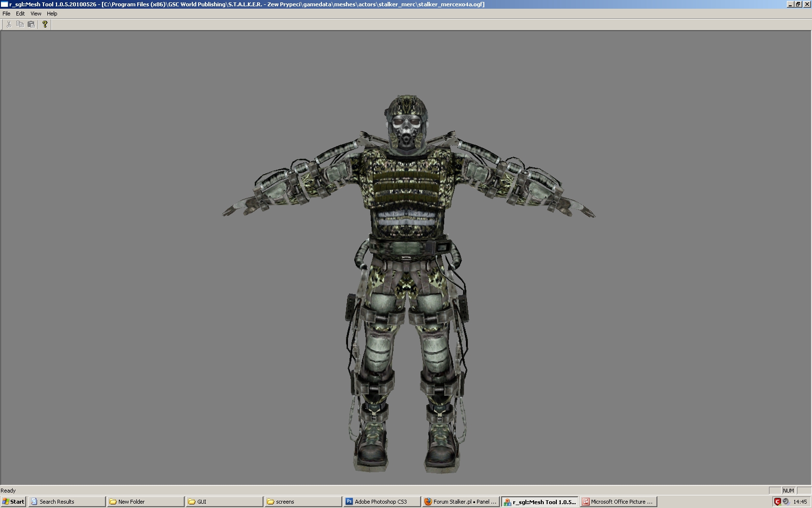Switch to screens folder taskbar window
This screenshot has height=508, width=812.
coord(304,502)
